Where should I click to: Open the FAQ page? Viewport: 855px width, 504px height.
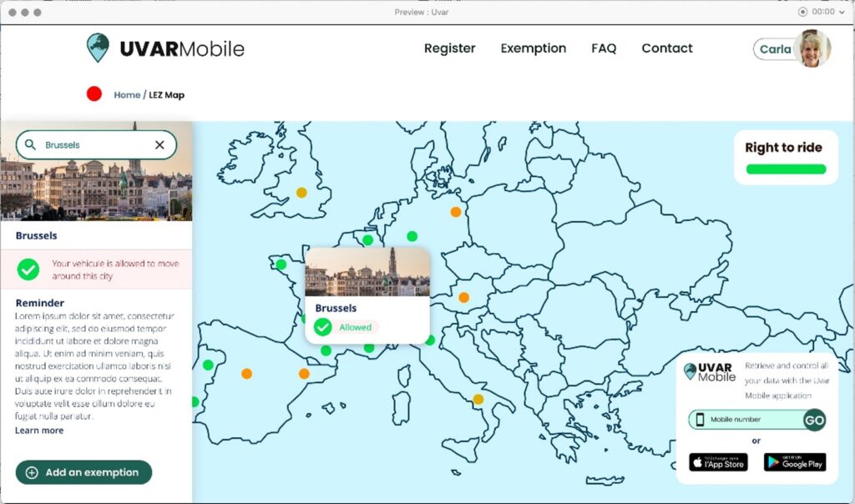point(604,48)
